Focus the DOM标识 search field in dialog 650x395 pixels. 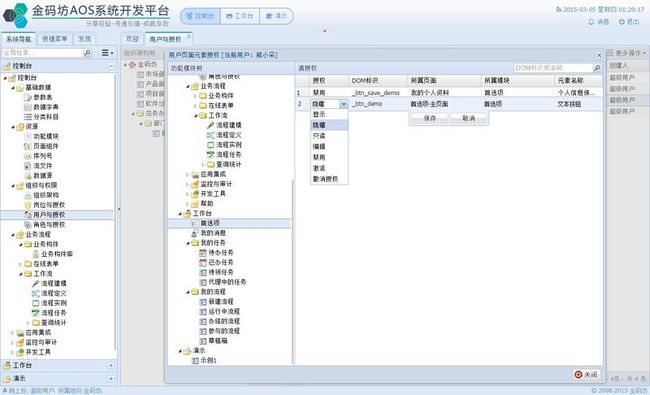point(553,68)
